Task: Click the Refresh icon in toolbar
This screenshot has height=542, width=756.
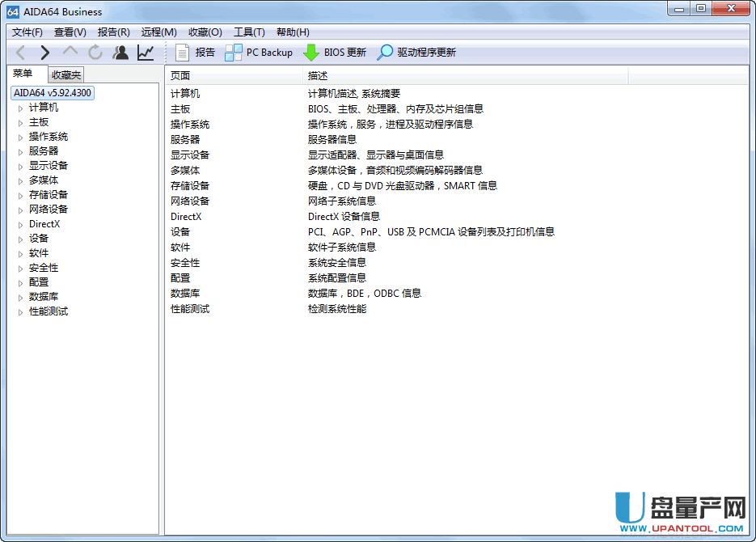Action: [95, 53]
